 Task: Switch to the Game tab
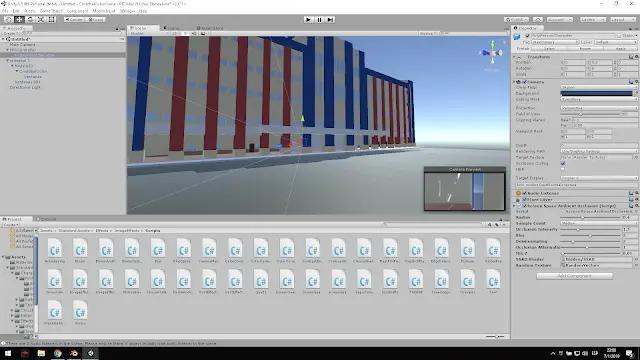tap(172, 28)
